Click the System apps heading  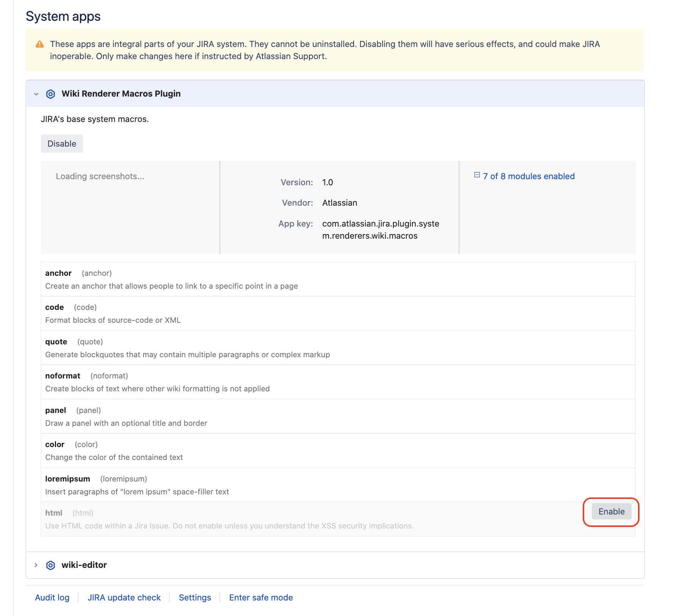[x=63, y=16]
